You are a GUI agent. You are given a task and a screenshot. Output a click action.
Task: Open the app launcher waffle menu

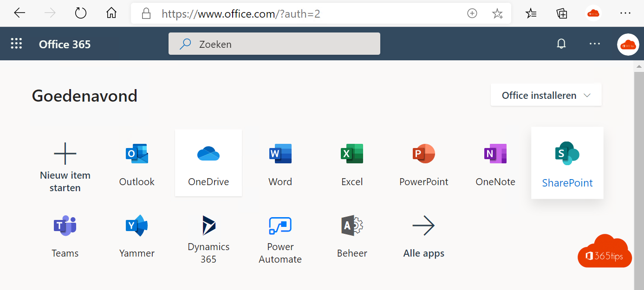[16, 43]
